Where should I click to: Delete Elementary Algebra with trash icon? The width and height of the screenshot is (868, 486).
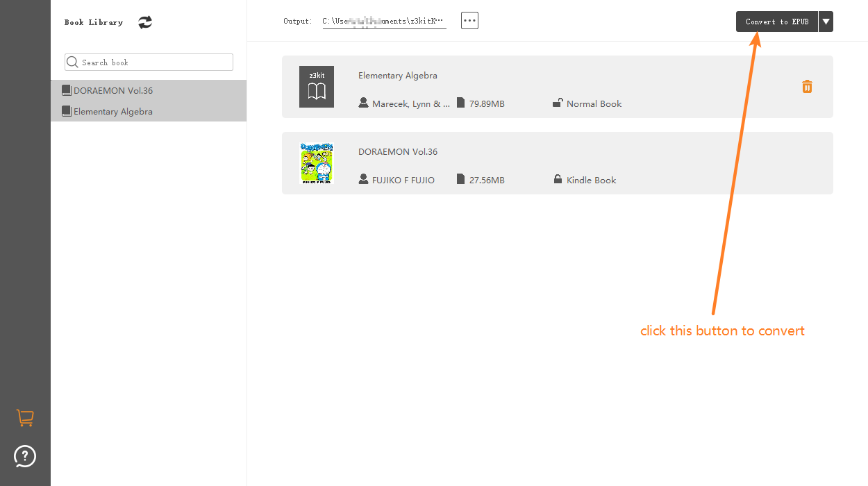point(807,87)
